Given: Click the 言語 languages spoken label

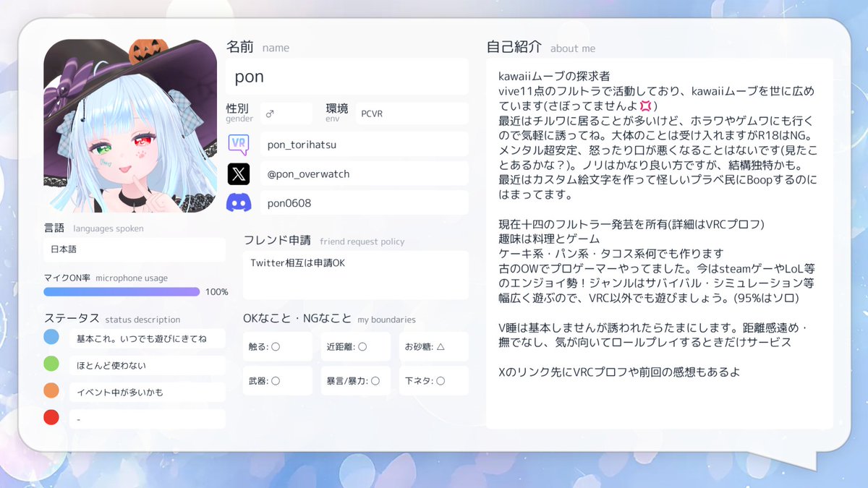Looking at the screenshot, I should point(93,228).
